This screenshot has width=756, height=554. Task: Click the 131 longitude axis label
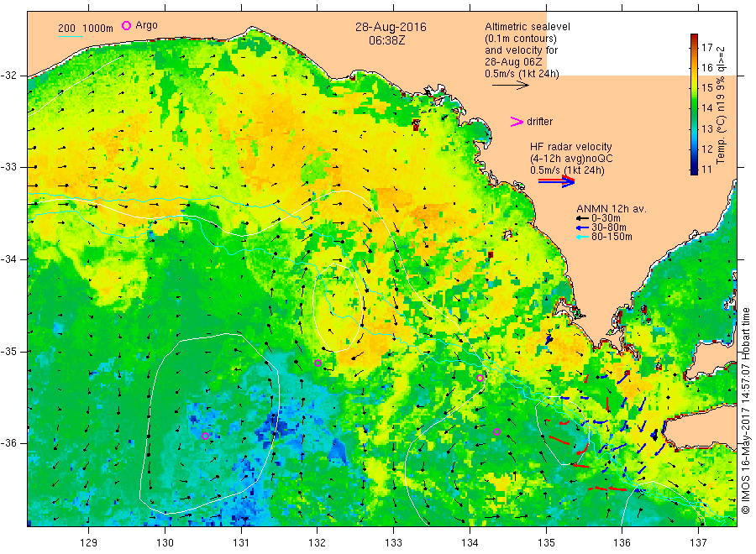[241, 543]
